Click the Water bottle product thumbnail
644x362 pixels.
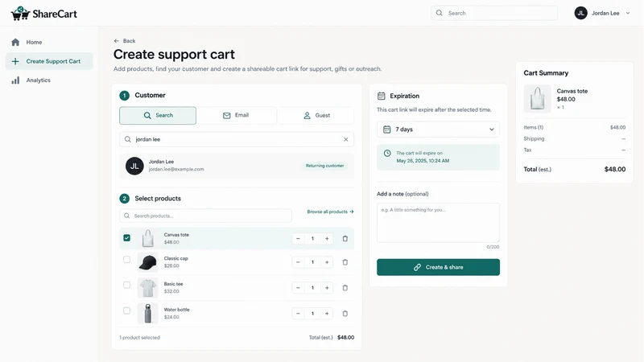pos(148,314)
